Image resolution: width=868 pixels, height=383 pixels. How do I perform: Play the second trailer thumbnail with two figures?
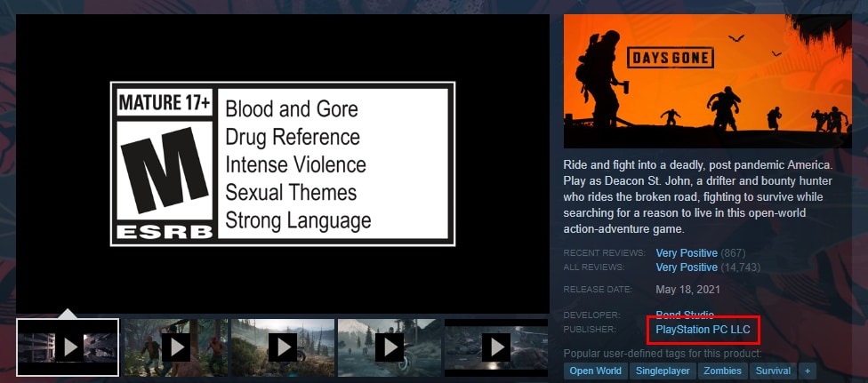tap(175, 347)
